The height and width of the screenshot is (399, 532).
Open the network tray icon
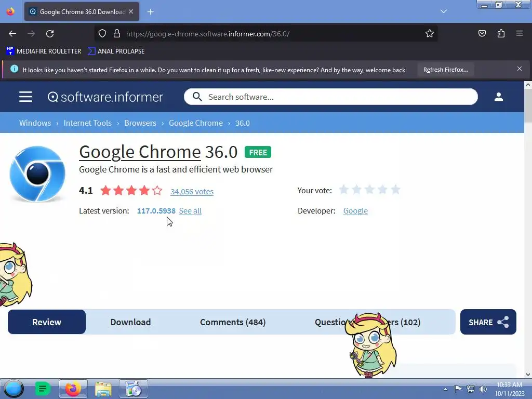pyautogui.click(x=471, y=389)
